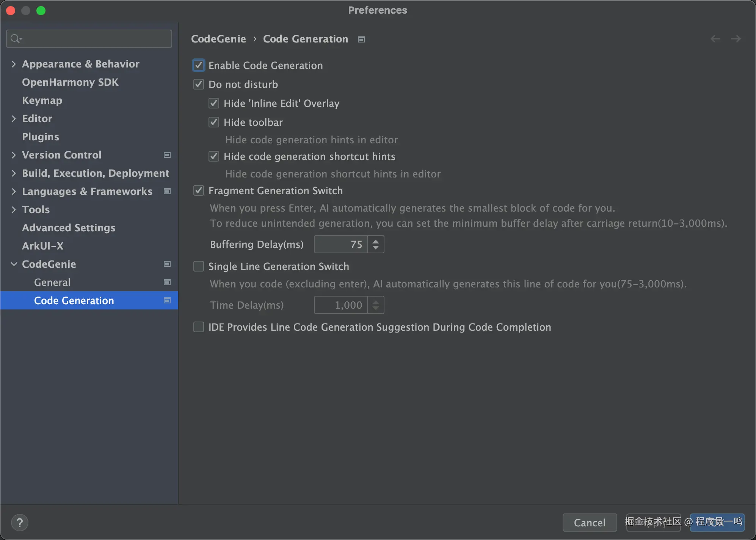Open the Keymap settings page
756x540 pixels.
(x=42, y=100)
